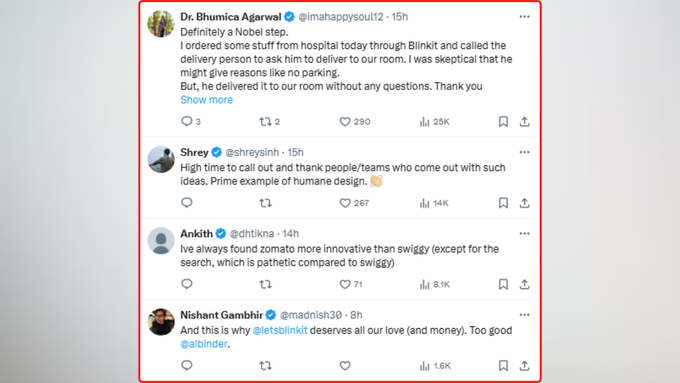Screen dimensions: 680x383
Task: Expand tweet with Show more link
Action: 206,100
